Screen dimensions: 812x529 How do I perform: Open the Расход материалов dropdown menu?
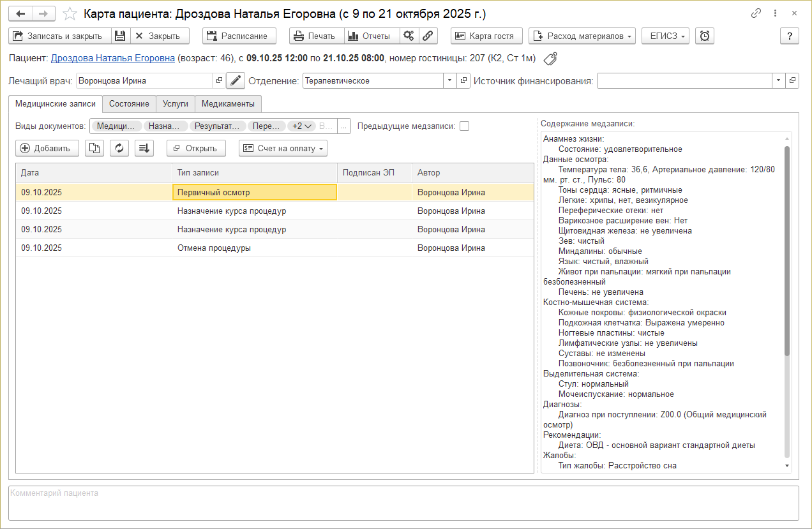pyautogui.click(x=582, y=36)
